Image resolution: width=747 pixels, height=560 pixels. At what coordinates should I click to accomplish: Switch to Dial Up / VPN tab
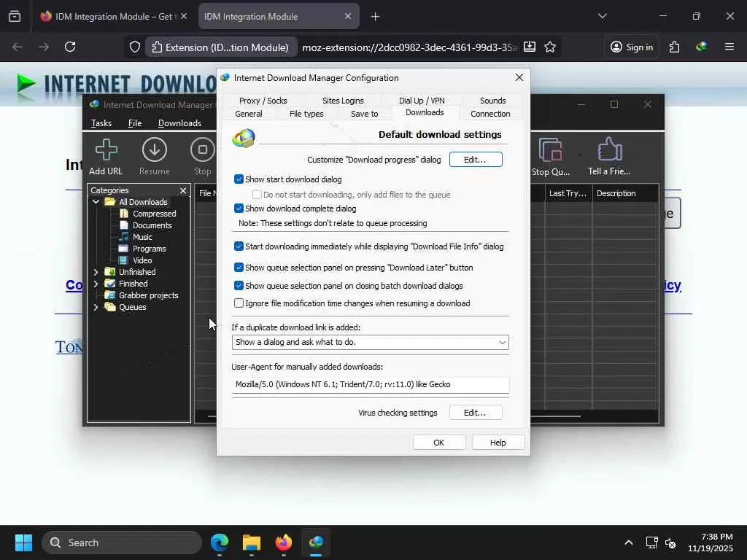point(422,101)
